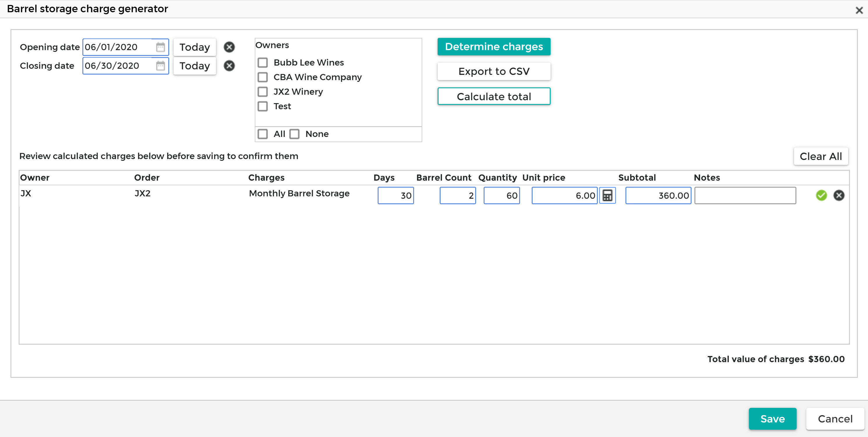The image size is (868, 437).
Task: Select 'Monthly Barrel Storage' charge text
Action: pyautogui.click(x=299, y=193)
